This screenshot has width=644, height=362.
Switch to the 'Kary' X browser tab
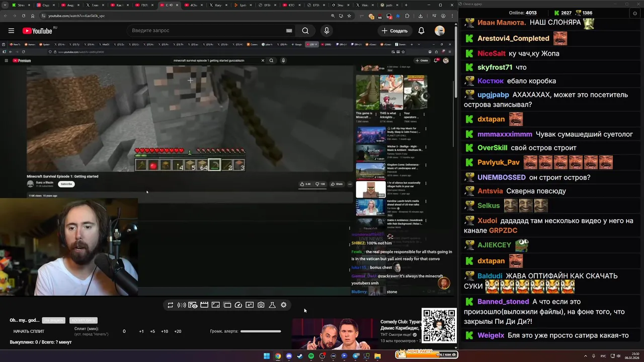coord(217,5)
